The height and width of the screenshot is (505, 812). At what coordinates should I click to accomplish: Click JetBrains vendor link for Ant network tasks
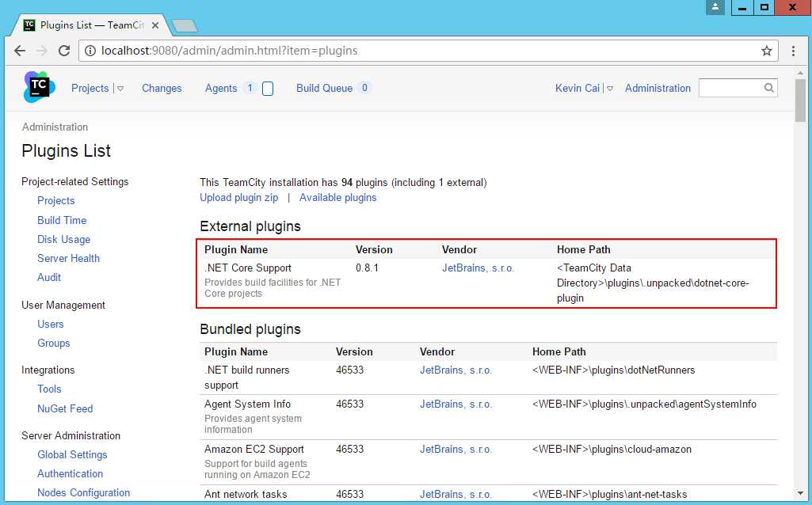pos(456,495)
